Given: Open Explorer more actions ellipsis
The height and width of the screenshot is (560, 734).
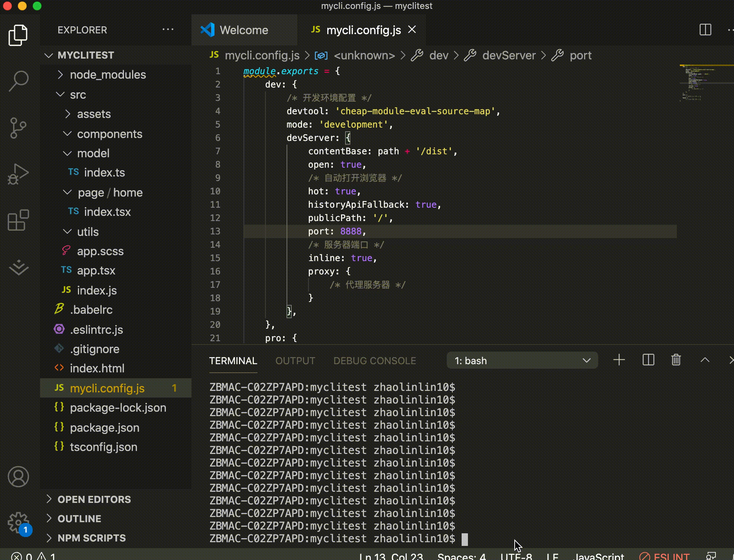Looking at the screenshot, I should coord(168,30).
